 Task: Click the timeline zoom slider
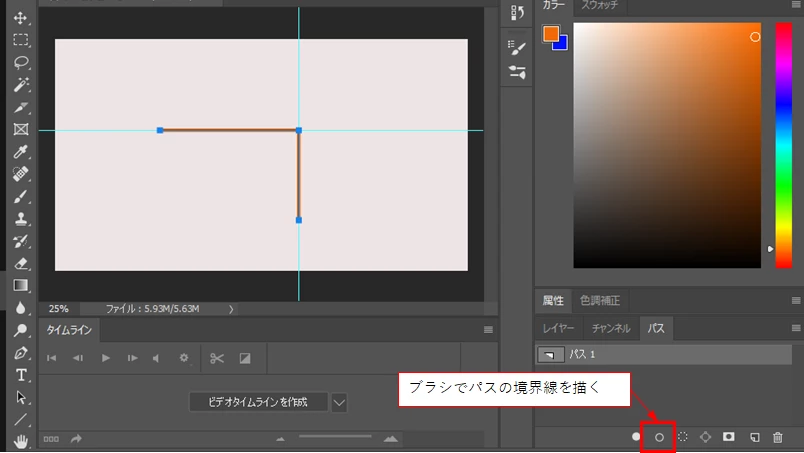pos(335,437)
